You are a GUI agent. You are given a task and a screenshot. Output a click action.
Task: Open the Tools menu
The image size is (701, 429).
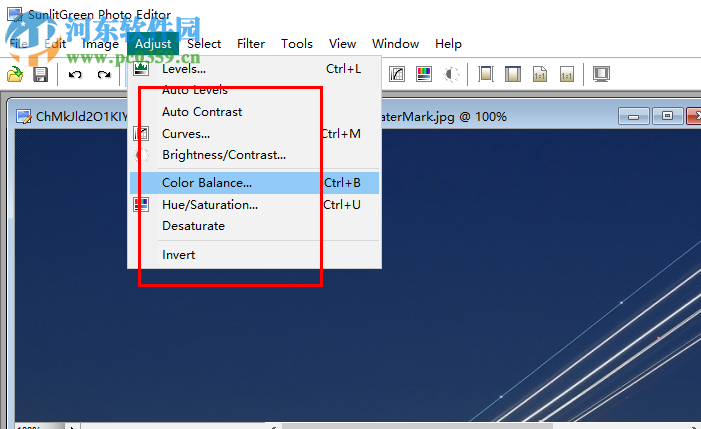coord(297,44)
